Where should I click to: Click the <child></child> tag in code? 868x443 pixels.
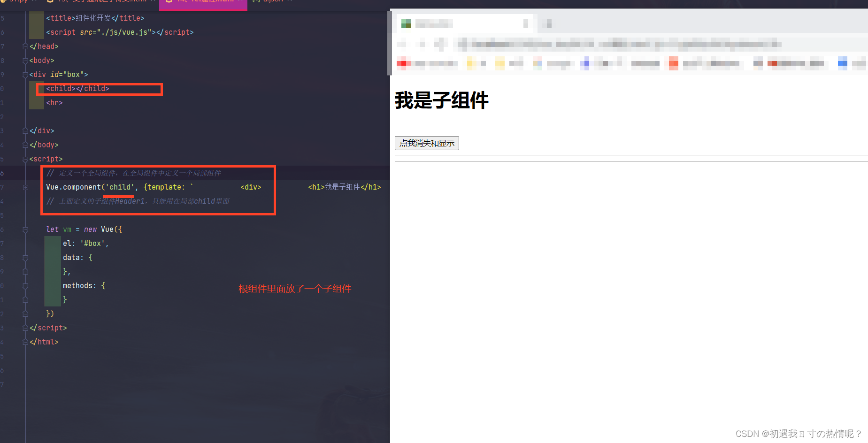(77, 88)
